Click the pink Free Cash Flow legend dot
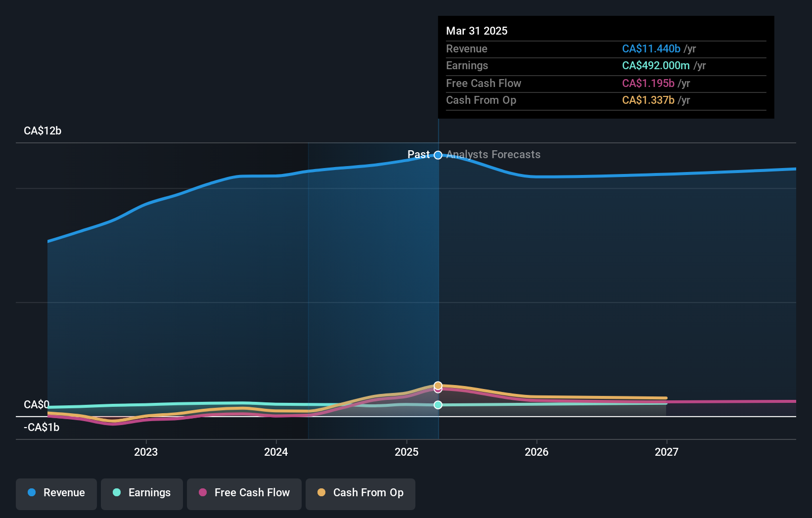 point(203,492)
